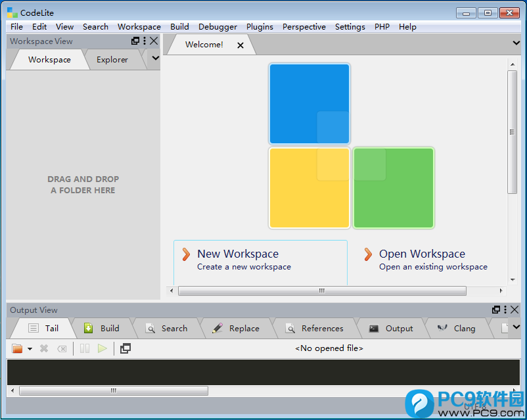Open the Workspace menu
This screenshot has width=527, height=420.
coord(139,26)
